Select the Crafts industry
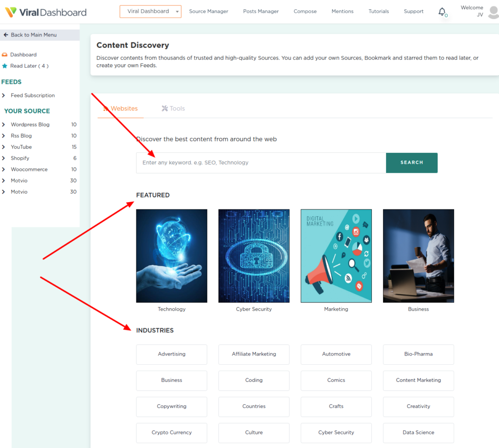This screenshot has width=499, height=448. pos(336,406)
